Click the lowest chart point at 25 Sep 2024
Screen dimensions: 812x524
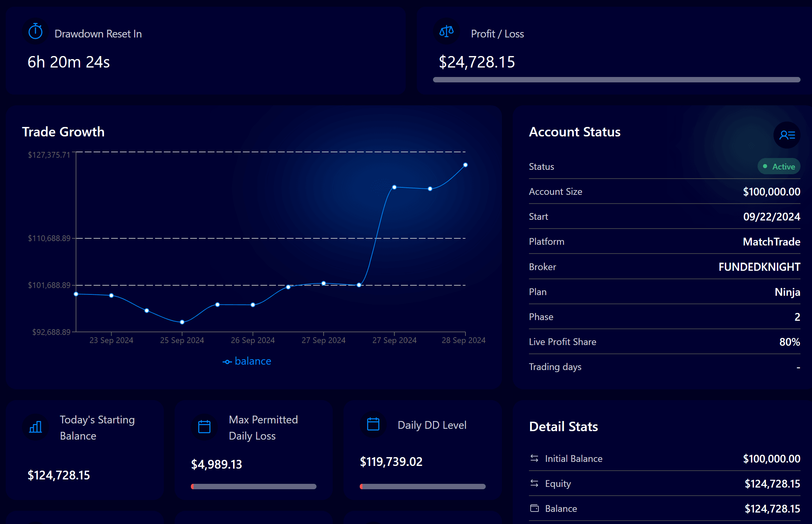click(182, 322)
